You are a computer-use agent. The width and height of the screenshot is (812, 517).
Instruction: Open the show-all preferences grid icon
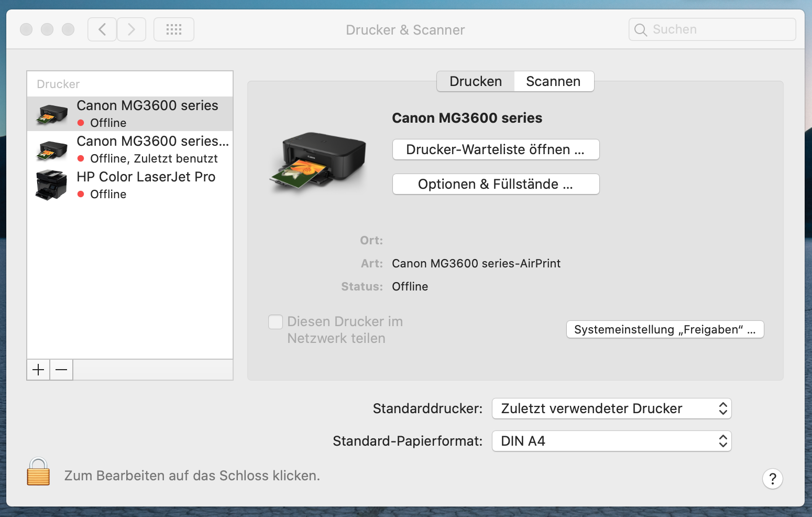point(173,29)
